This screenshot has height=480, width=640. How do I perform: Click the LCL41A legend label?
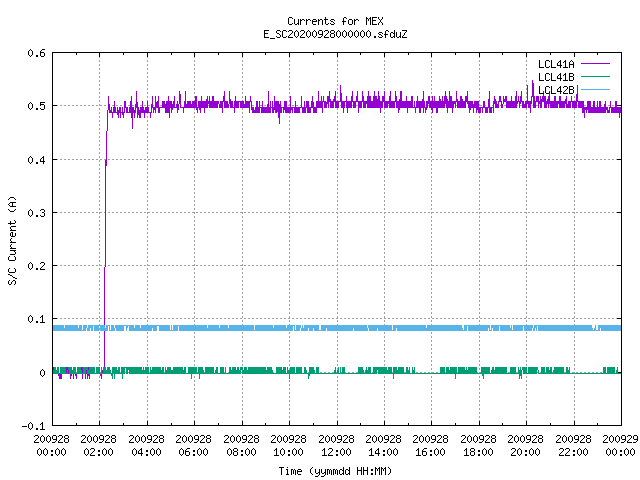[x=556, y=64]
